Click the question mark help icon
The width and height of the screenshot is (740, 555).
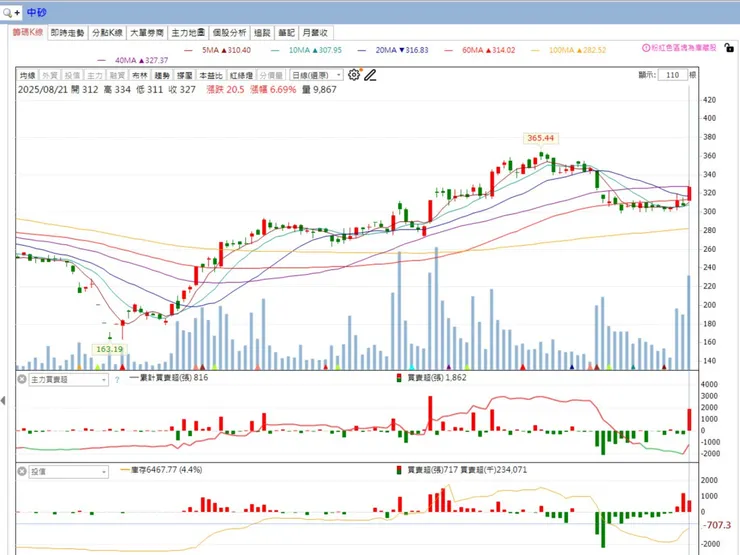click(x=117, y=379)
